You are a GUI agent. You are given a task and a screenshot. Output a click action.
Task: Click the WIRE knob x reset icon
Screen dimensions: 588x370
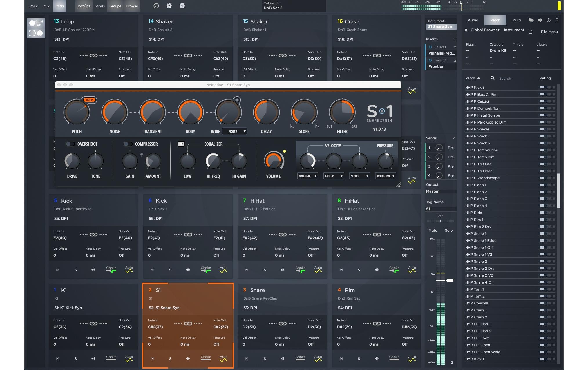point(237,100)
